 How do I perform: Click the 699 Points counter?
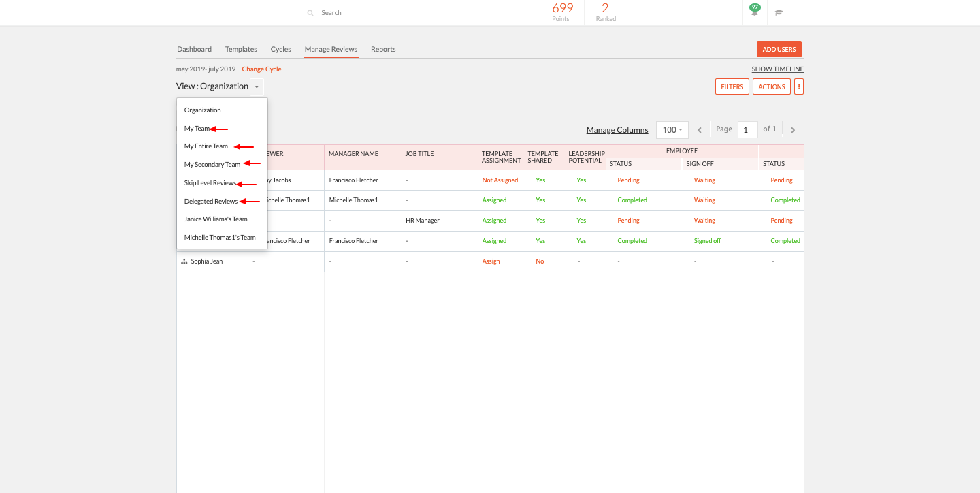(x=562, y=12)
